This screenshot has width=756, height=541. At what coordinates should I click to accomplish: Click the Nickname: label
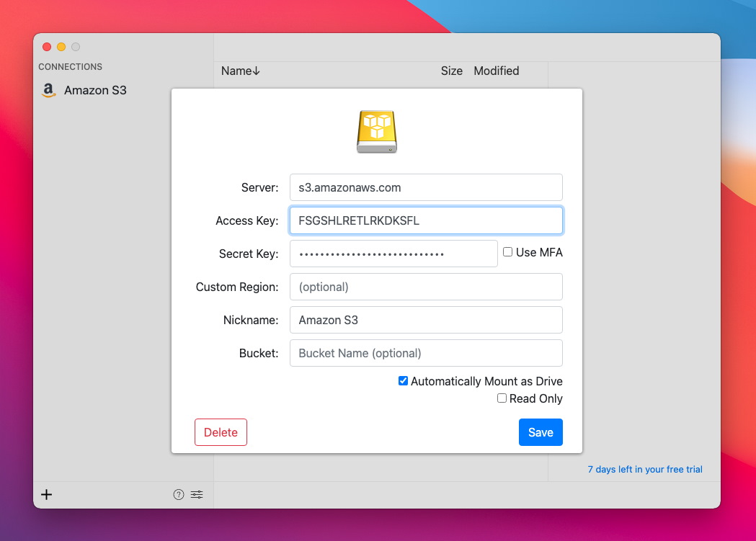point(251,321)
